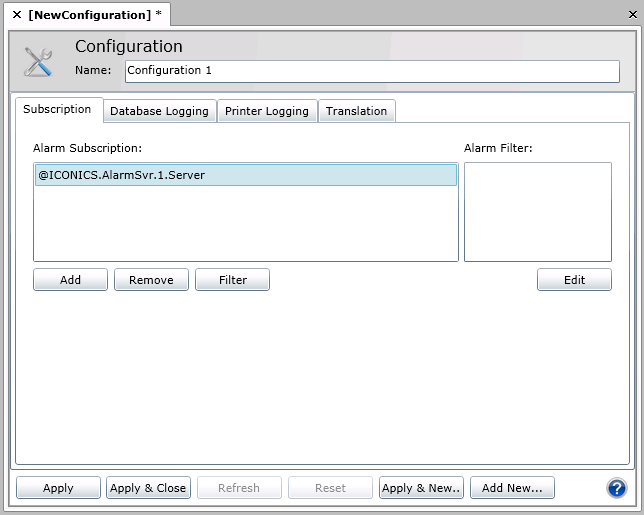Screen dimensions: 644x515
Task: Click the blue help question mark icon
Action: click(616, 488)
